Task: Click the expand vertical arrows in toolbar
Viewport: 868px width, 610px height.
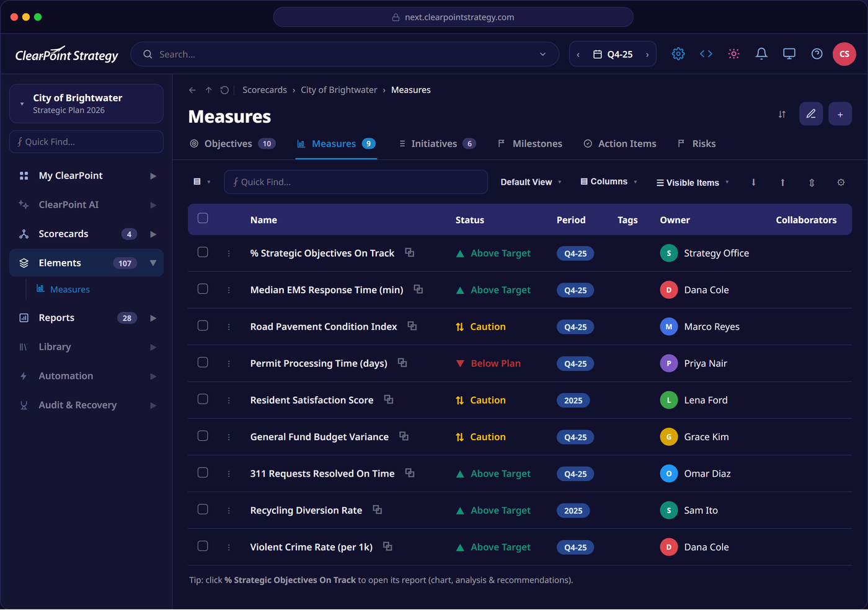Action: click(812, 182)
